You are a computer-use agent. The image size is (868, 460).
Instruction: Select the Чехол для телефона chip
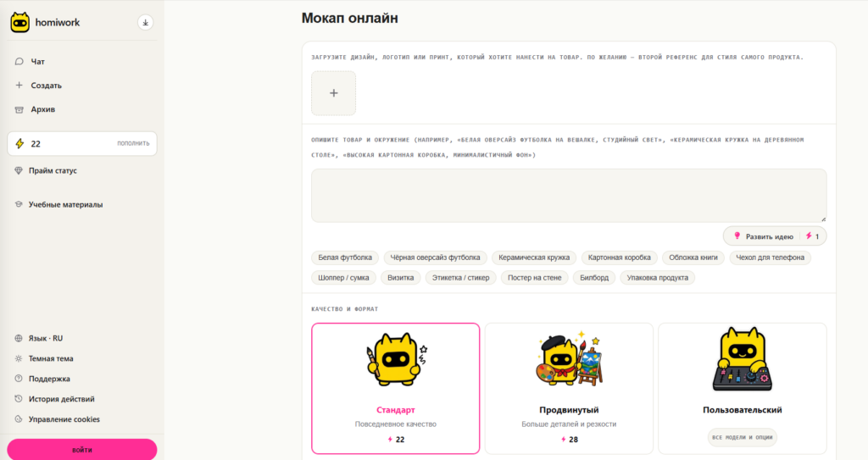point(770,258)
